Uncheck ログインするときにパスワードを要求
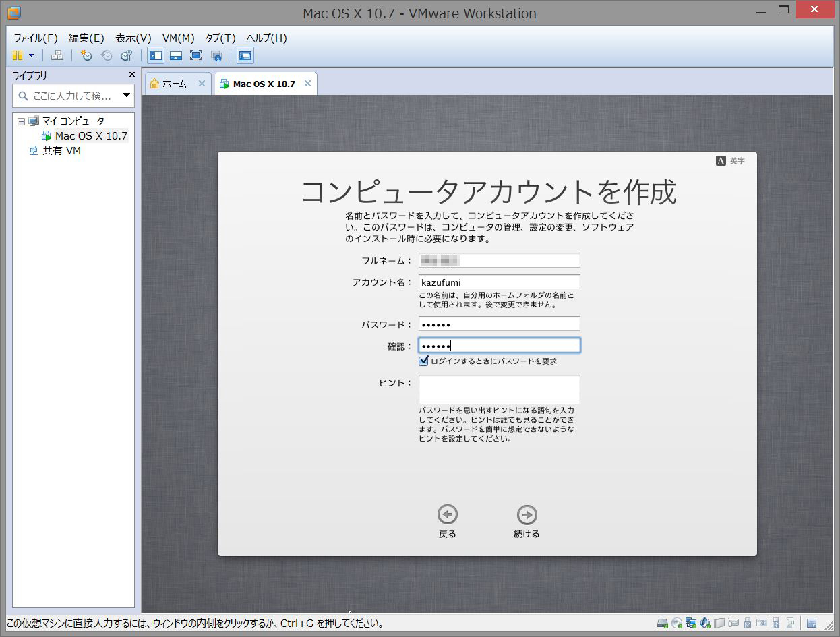 (x=424, y=361)
